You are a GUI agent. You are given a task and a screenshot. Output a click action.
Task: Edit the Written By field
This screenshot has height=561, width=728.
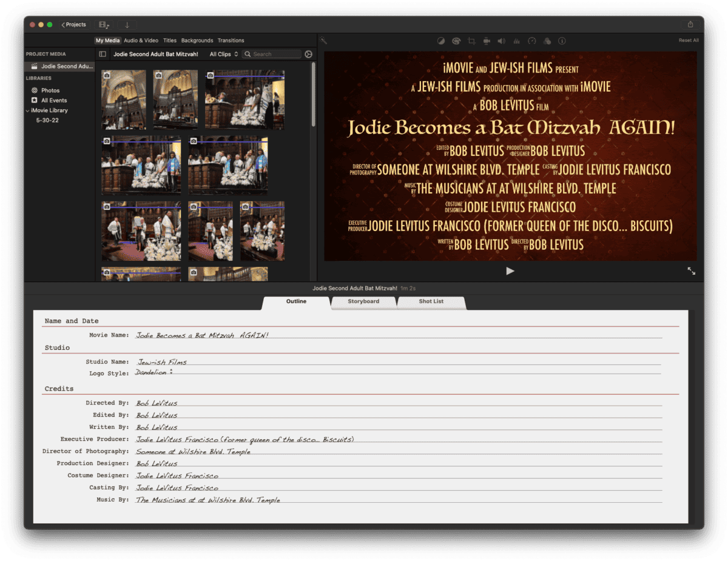[398, 427]
